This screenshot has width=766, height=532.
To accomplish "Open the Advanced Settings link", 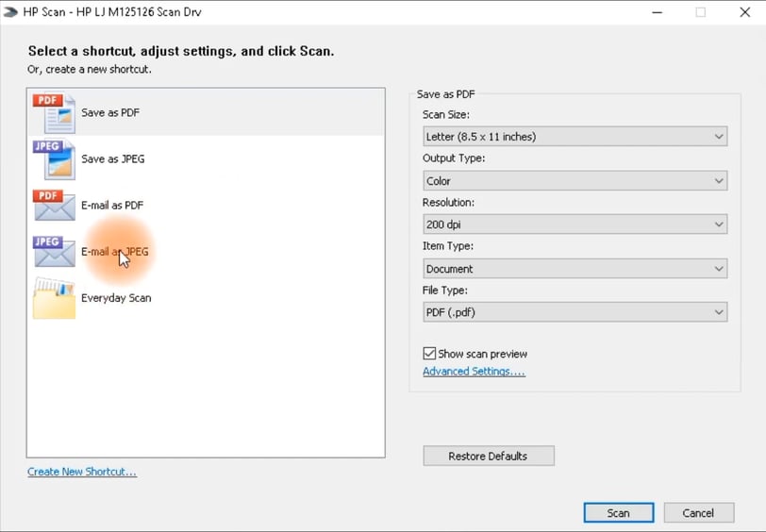I will coord(474,372).
